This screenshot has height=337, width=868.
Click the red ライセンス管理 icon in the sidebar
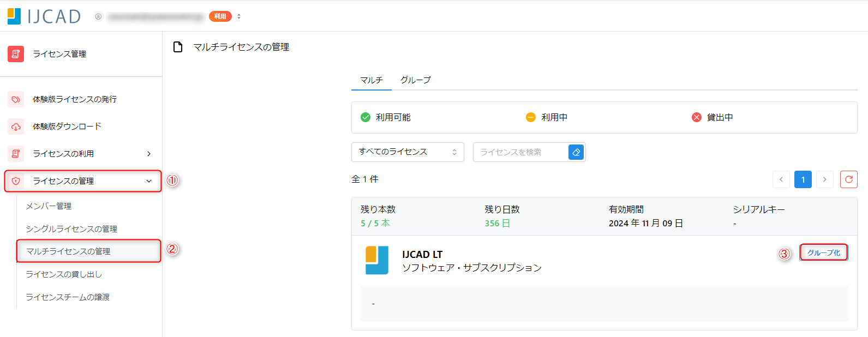[x=16, y=54]
